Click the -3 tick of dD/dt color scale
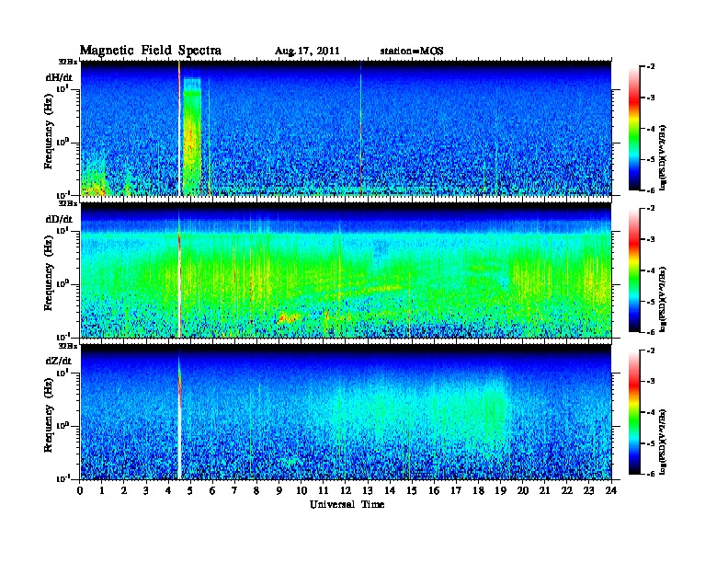Image resolution: width=728 pixels, height=563 pixels. click(x=651, y=239)
